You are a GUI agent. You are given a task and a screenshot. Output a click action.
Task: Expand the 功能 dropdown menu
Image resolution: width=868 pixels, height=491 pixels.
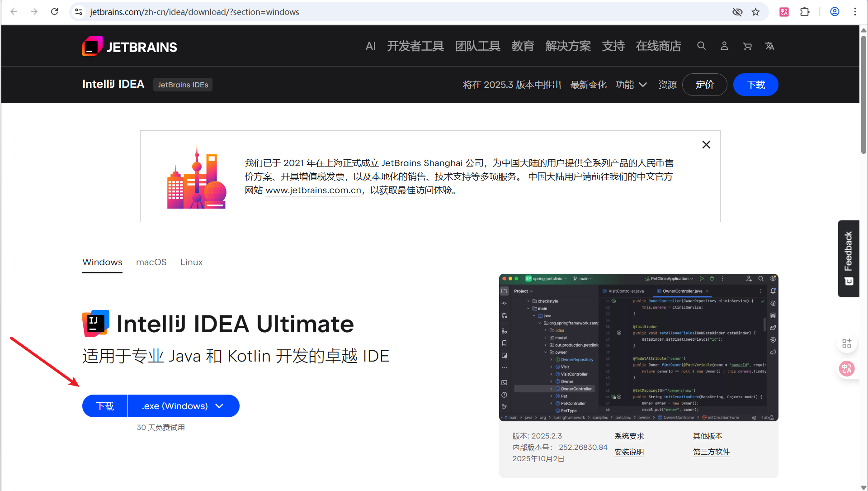(x=631, y=85)
